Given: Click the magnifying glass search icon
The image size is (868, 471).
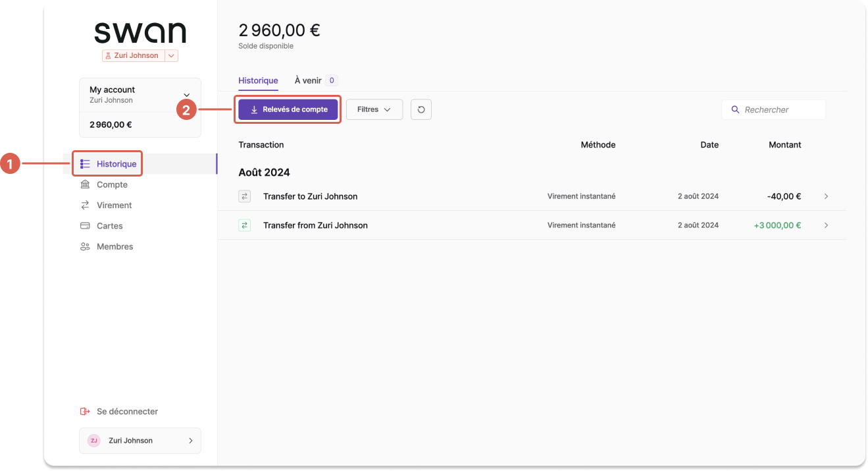Looking at the screenshot, I should click(x=735, y=110).
